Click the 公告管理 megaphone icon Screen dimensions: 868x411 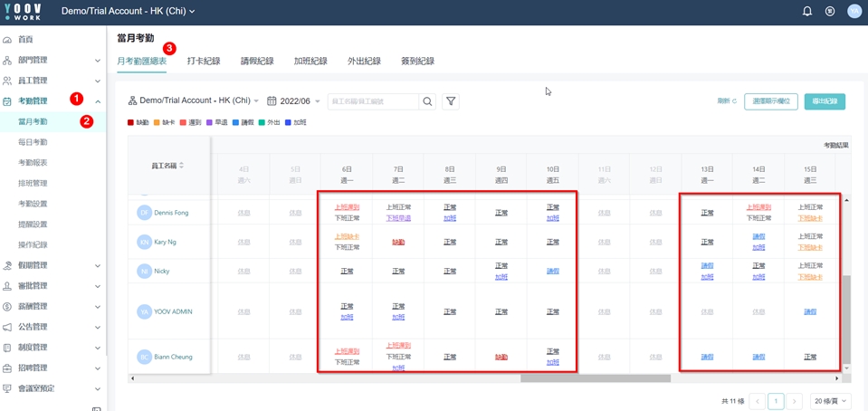(x=7, y=327)
